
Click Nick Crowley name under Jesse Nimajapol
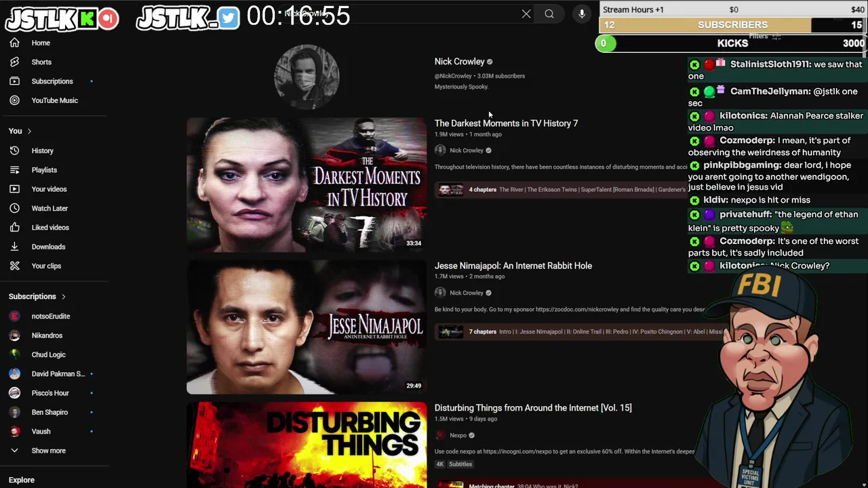(x=467, y=293)
